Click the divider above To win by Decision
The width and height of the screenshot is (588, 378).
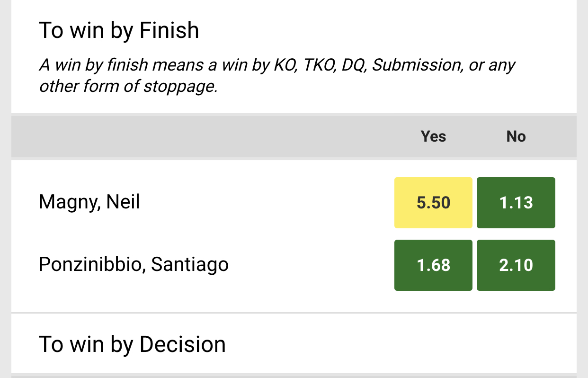pos(294,313)
